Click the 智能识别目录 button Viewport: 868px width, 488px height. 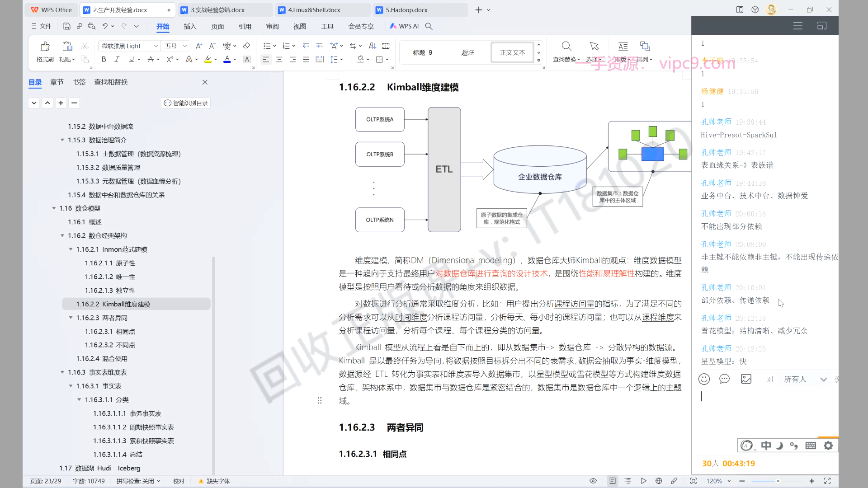pyautogui.click(x=186, y=103)
